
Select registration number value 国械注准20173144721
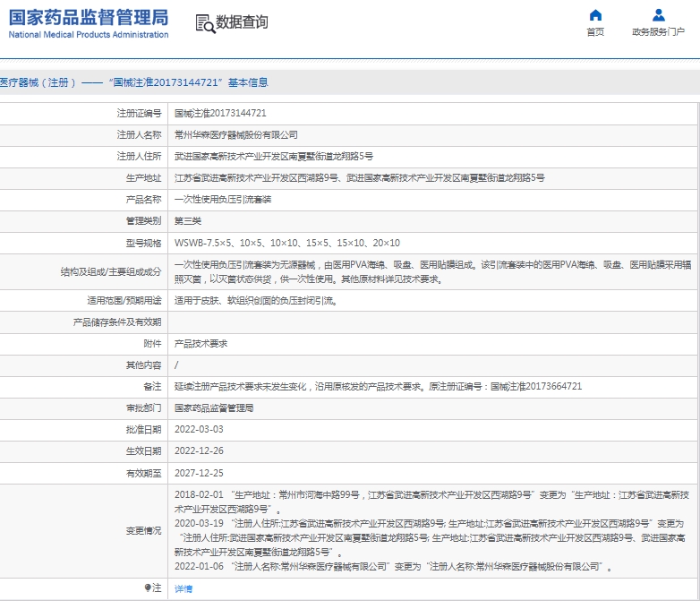(220, 113)
